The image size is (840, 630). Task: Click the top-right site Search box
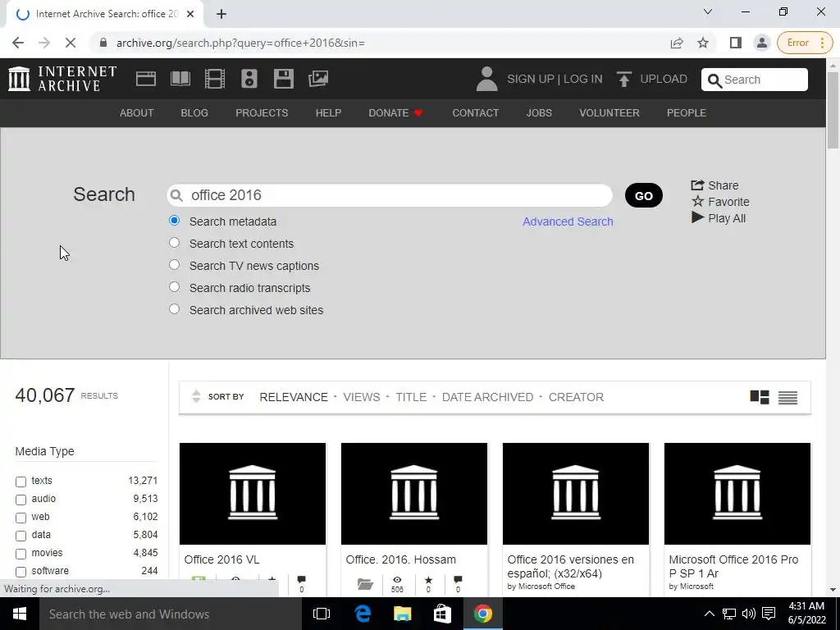pos(755,80)
